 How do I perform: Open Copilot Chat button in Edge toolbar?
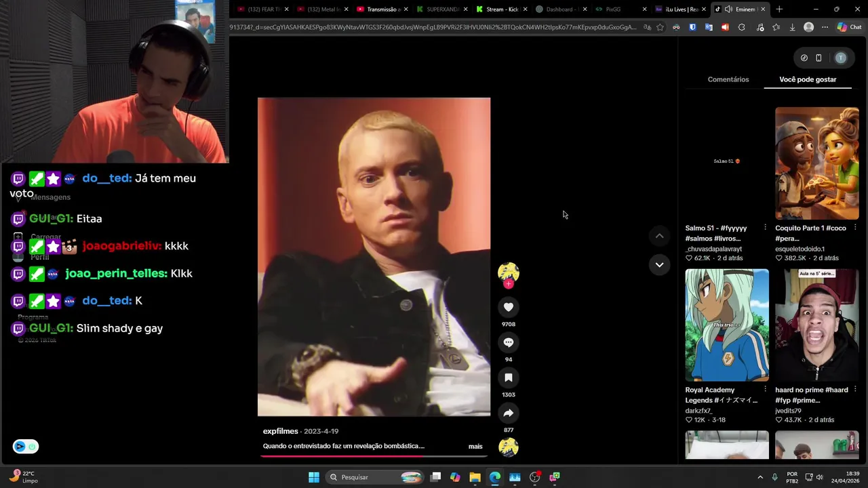[x=849, y=27]
